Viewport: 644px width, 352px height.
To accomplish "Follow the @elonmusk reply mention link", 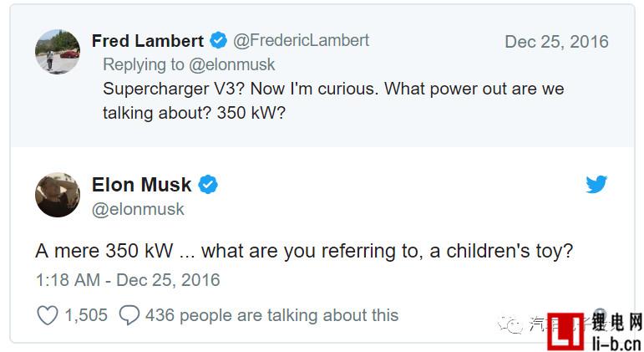I will [x=231, y=64].
